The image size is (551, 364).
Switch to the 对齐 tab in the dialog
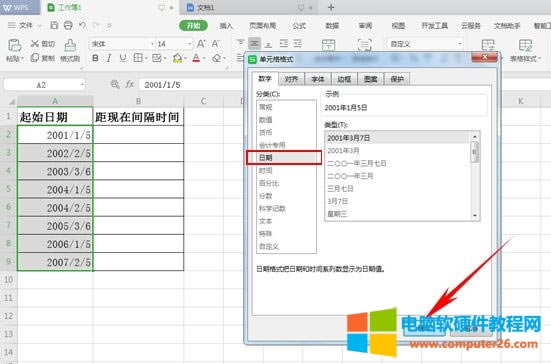click(291, 79)
